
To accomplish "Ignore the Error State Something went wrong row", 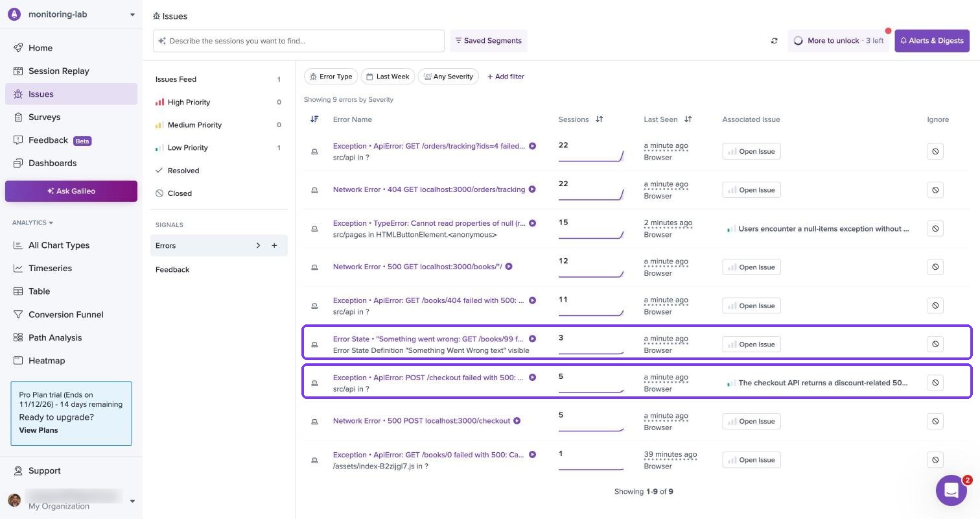I will (935, 344).
